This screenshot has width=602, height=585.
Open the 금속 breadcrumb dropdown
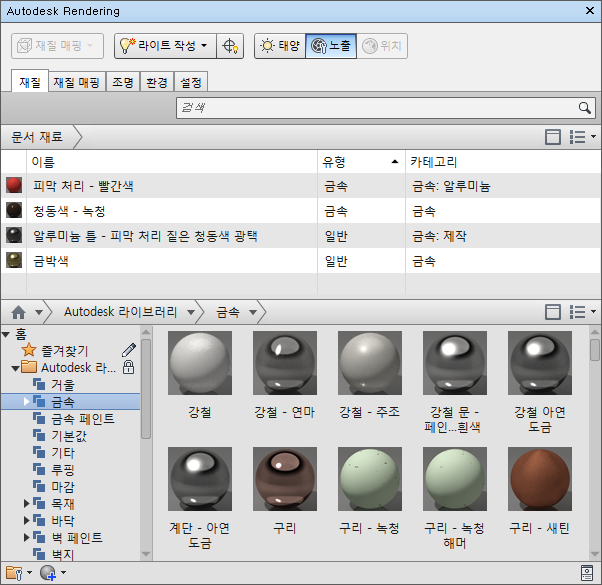click(x=253, y=312)
